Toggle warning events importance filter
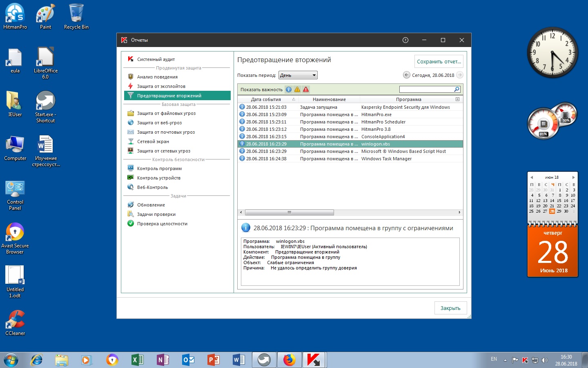This screenshot has width=588, height=368. pyautogui.click(x=297, y=90)
